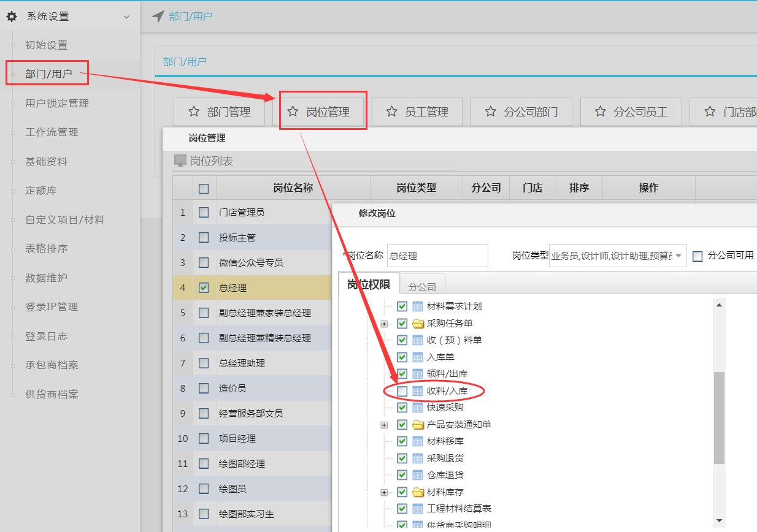Click the folder icon for 材料库存
The width and height of the screenshot is (757, 532).
[x=418, y=492]
